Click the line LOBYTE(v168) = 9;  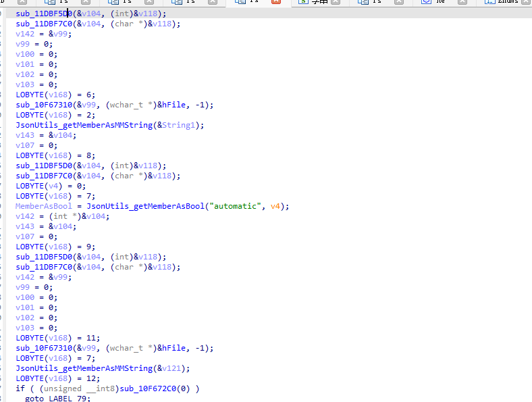click(x=55, y=247)
